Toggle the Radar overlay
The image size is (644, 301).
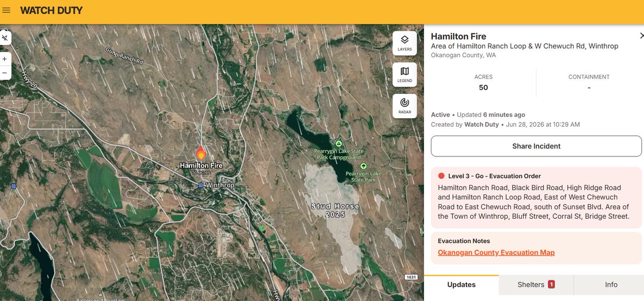pyautogui.click(x=405, y=106)
